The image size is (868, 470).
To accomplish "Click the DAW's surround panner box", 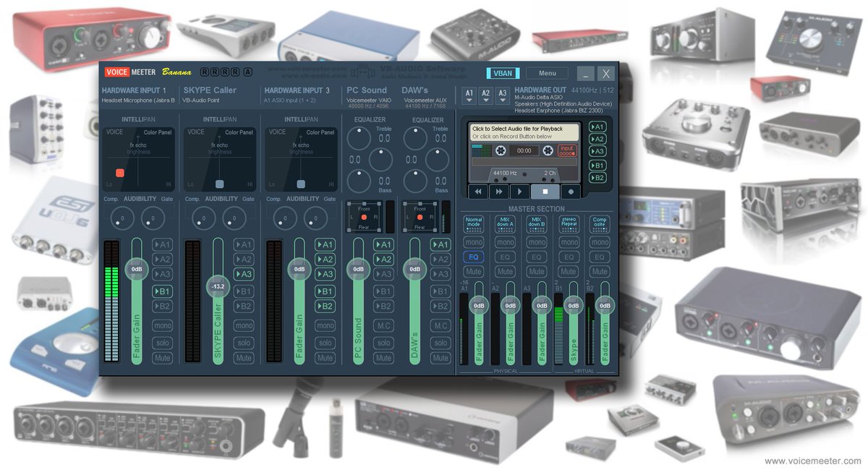I will tap(420, 217).
